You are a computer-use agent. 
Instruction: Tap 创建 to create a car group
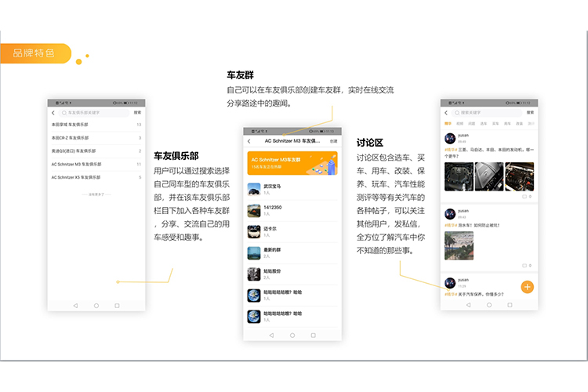pyautogui.click(x=333, y=141)
